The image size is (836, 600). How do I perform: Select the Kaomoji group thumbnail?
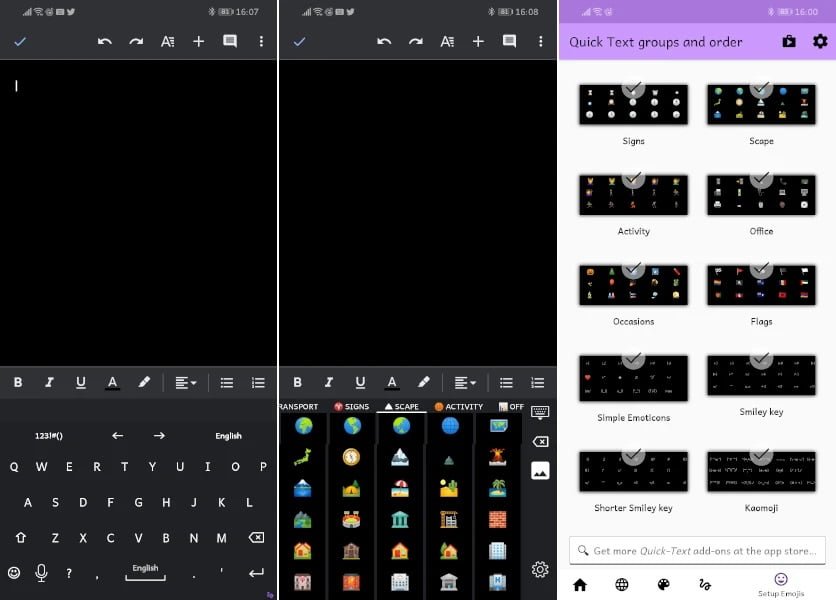pyautogui.click(x=761, y=471)
